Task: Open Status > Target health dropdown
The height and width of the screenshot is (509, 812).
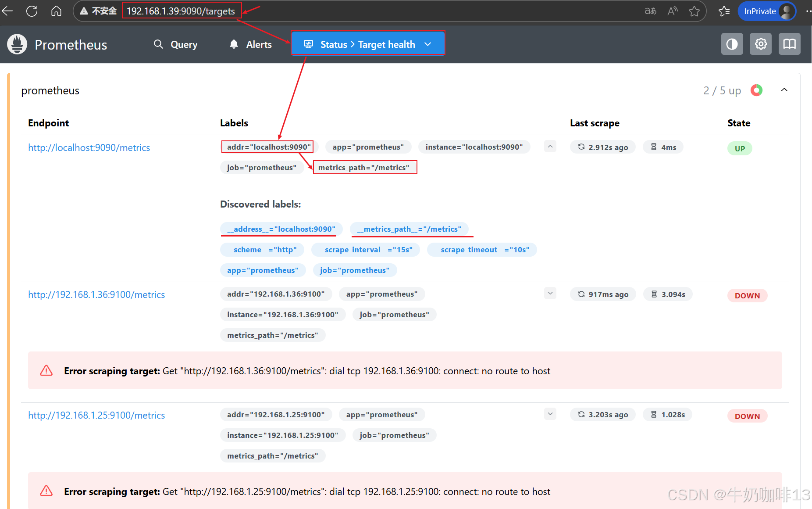Action: pyautogui.click(x=367, y=44)
